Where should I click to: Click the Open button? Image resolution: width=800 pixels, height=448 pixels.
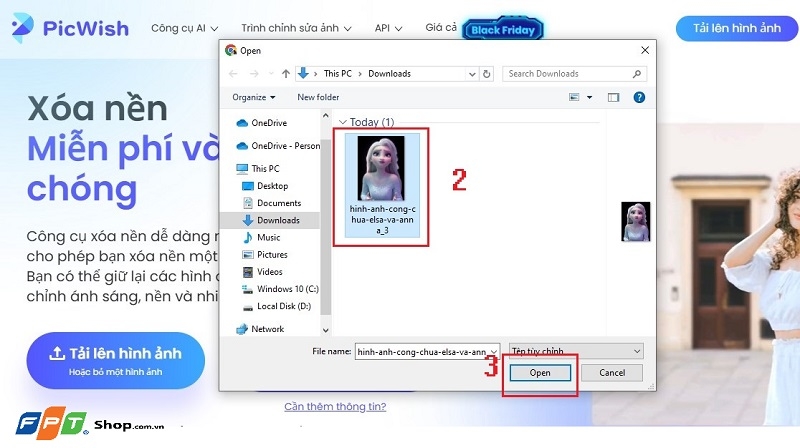[540, 373]
